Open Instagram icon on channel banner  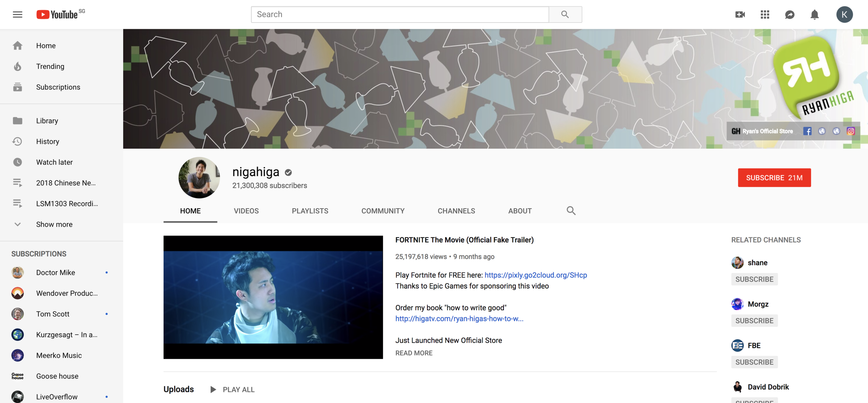851,131
